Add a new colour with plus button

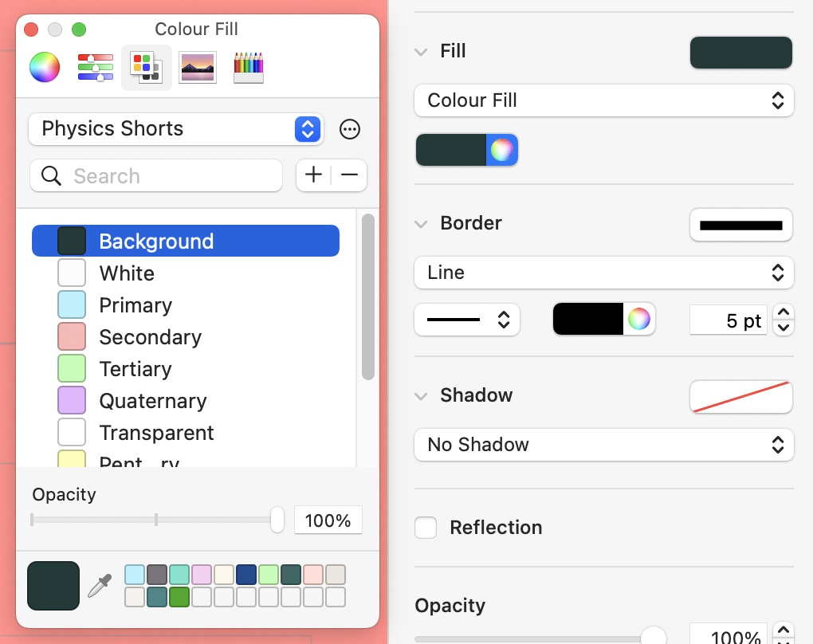pos(314,175)
